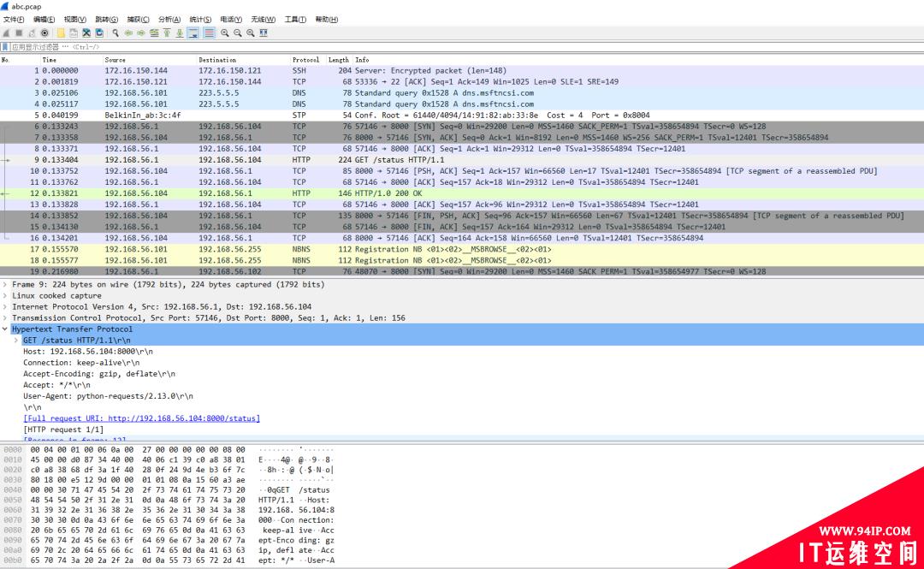This screenshot has height=569, width=924.
Task: Toggle auto scroll during live capture
Action: coord(192,33)
